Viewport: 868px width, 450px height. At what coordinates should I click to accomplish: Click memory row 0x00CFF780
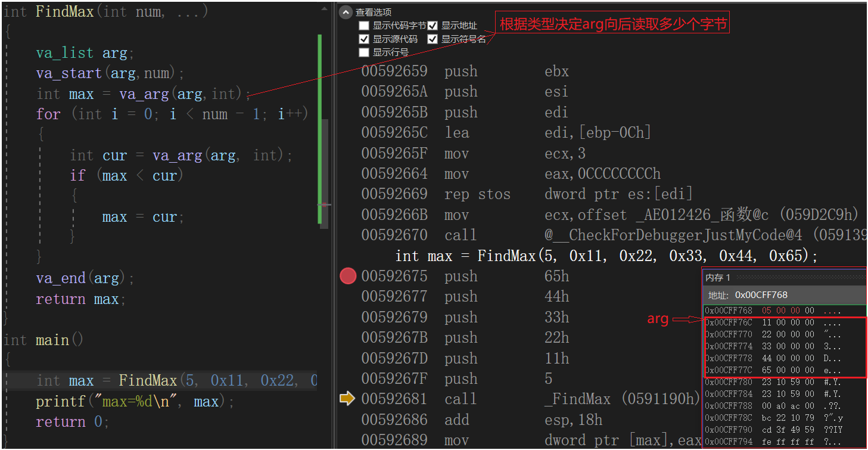[x=773, y=382]
